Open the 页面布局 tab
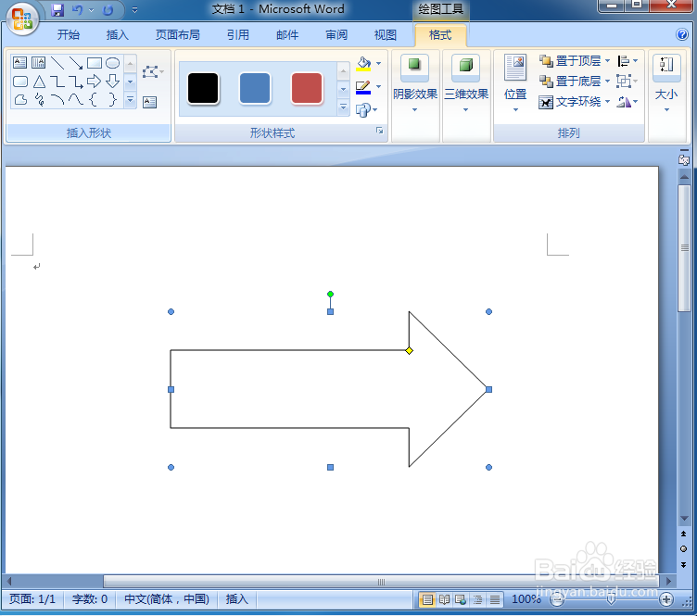Viewport: 697px width, 616px height. tap(178, 35)
